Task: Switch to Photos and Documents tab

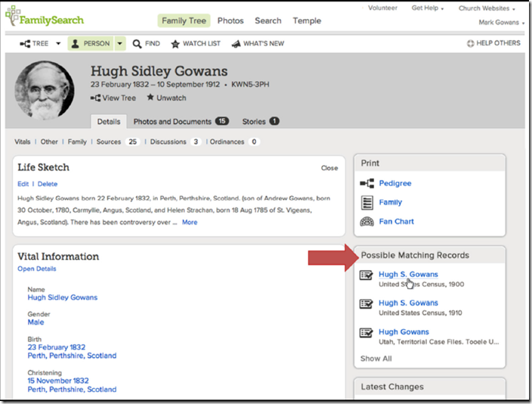Action: click(180, 121)
